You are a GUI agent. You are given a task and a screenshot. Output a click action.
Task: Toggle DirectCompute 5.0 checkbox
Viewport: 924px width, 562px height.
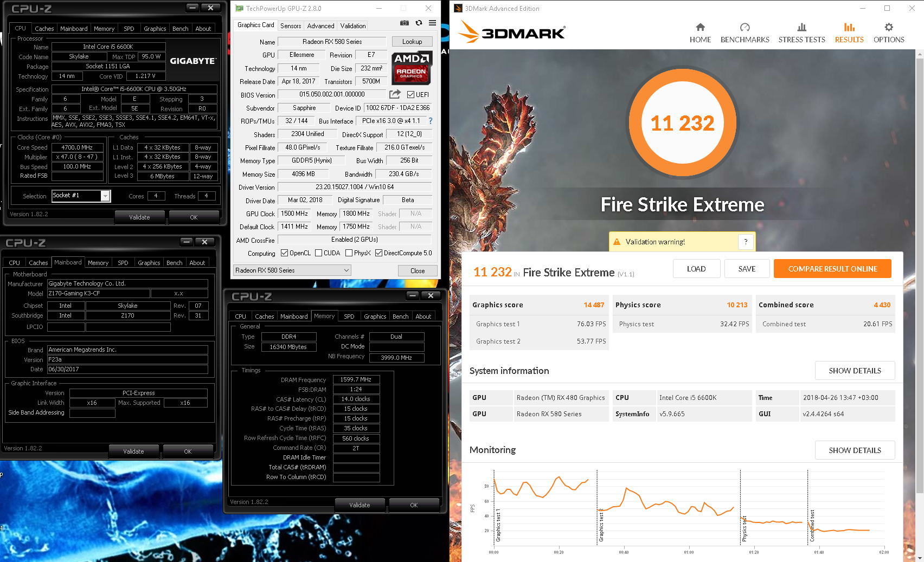tap(378, 253)
